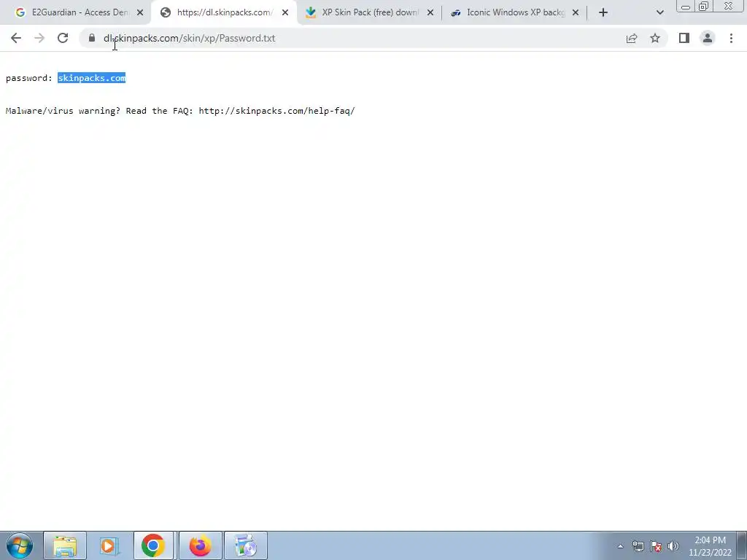Image resolution: width=747 pixels, height=560 pixels.
Task: Close the E2Guardian tab
Action: pos(140,12)
